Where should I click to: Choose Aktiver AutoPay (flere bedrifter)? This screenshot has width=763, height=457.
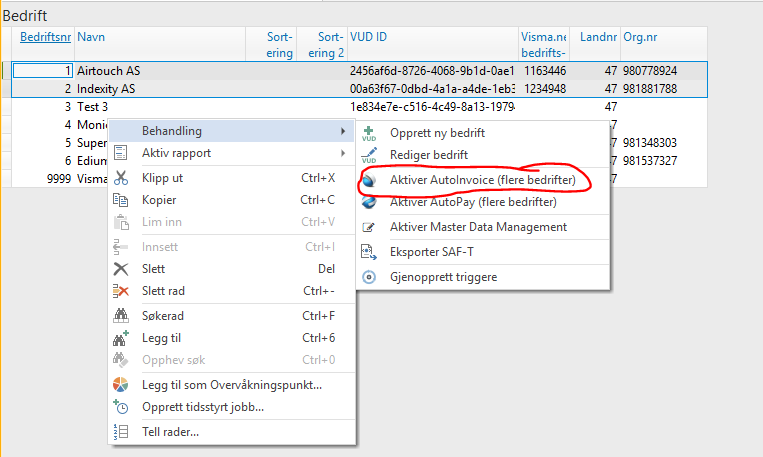coord(473,202)
